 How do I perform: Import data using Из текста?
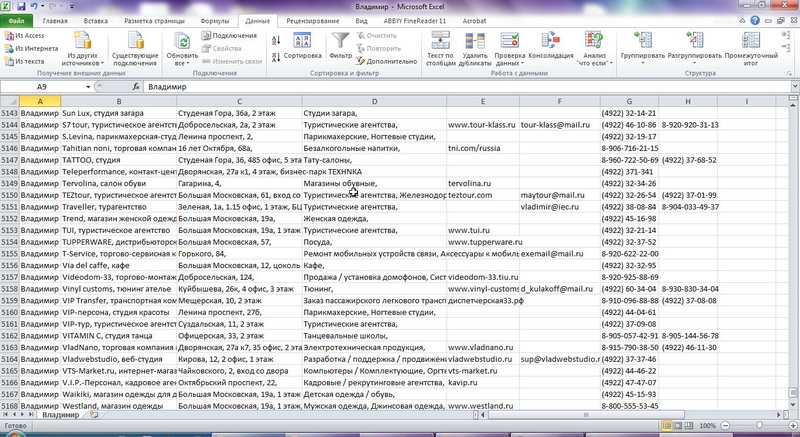pos(24,61)
